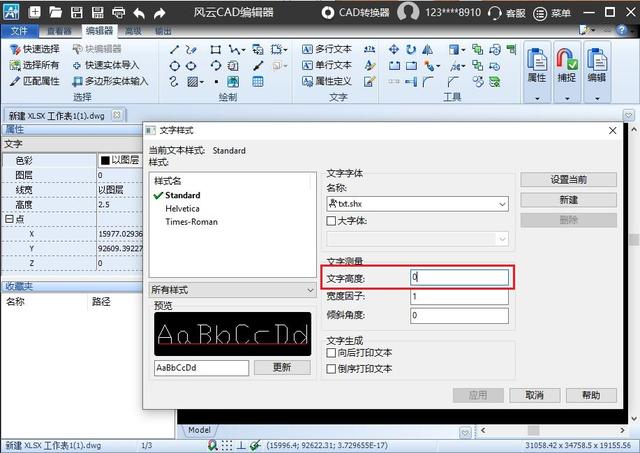The height and width of the screenshot is (453, 640).
Task: Select the line drawing tool
Action: click(174, 50)
